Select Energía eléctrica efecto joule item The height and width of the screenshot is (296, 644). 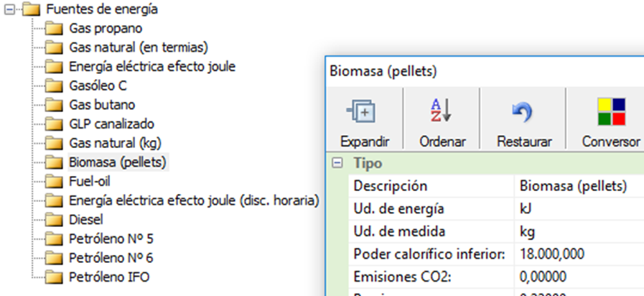[x=152, y=67]
